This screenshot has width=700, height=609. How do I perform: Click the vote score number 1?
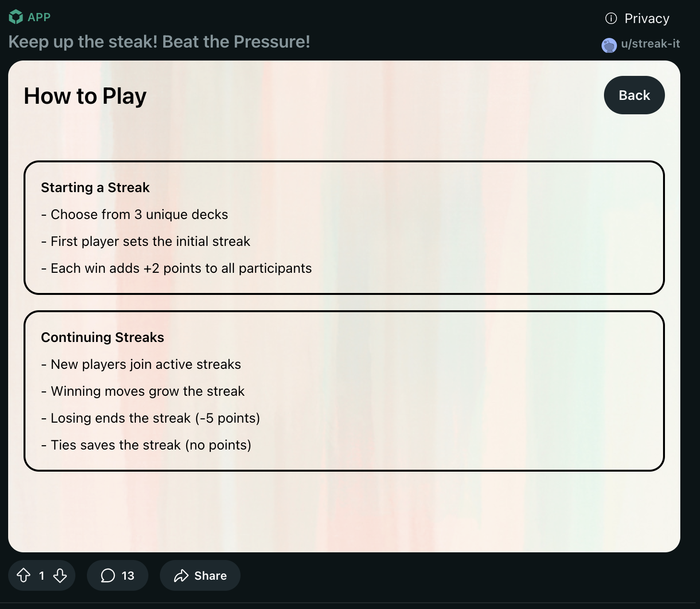point(42,575)
